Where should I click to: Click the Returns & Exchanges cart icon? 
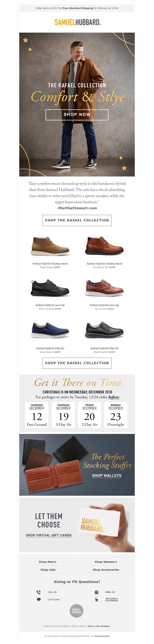(x=96, y=599)
